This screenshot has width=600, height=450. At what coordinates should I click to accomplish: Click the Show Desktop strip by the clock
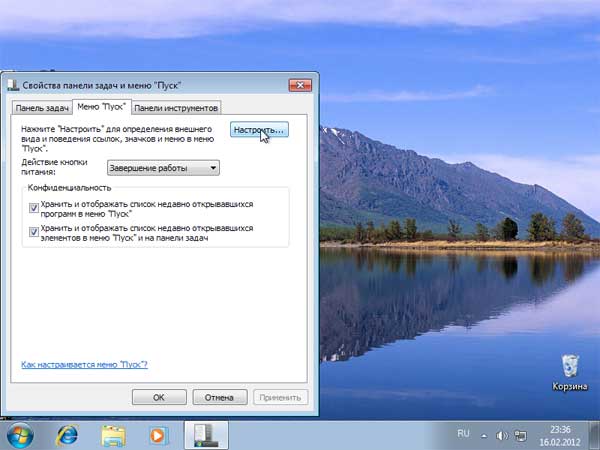point(595,435)
